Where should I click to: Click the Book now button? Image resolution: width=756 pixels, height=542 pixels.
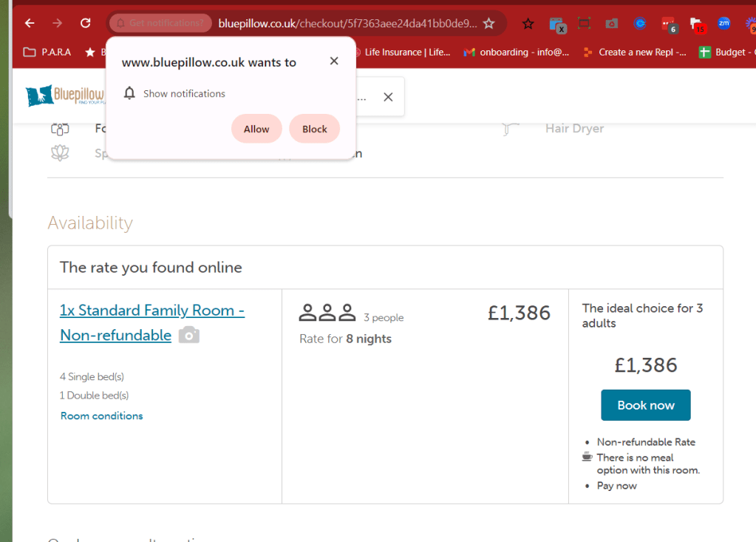point(646,405)
